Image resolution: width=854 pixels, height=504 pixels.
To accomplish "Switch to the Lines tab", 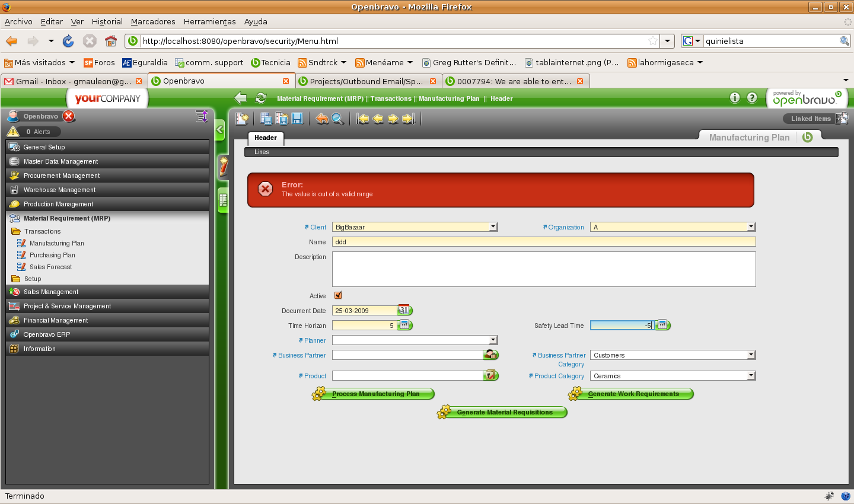I will [x=262, y=152].
